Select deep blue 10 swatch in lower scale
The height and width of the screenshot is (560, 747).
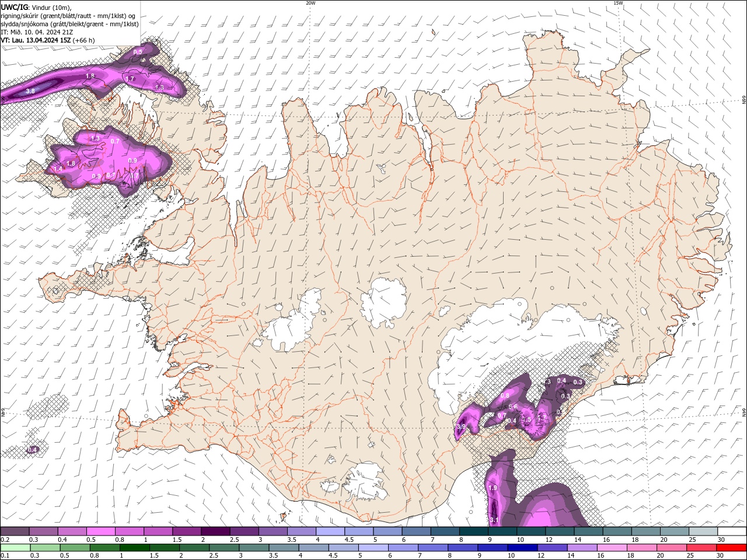coord(522,548)
